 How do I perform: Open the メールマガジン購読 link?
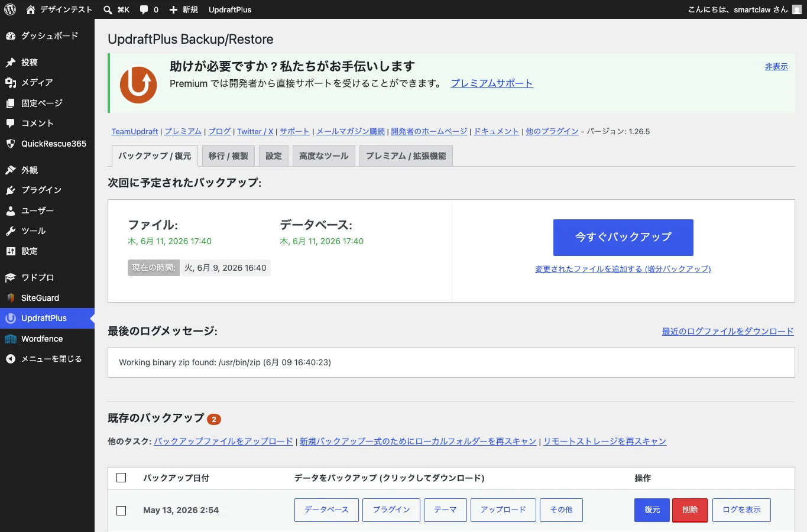pyautogui.click(x=351, y=131)
